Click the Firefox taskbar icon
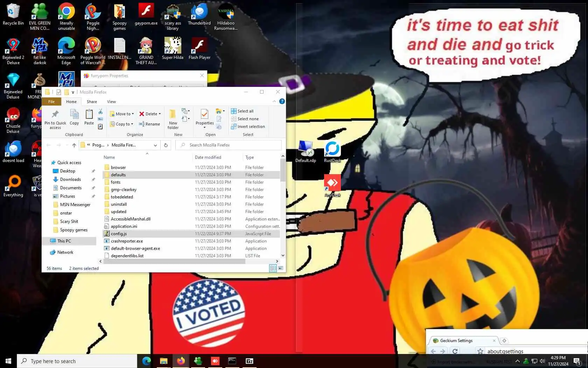Viewport: 588px width, 368px height. 181,361
